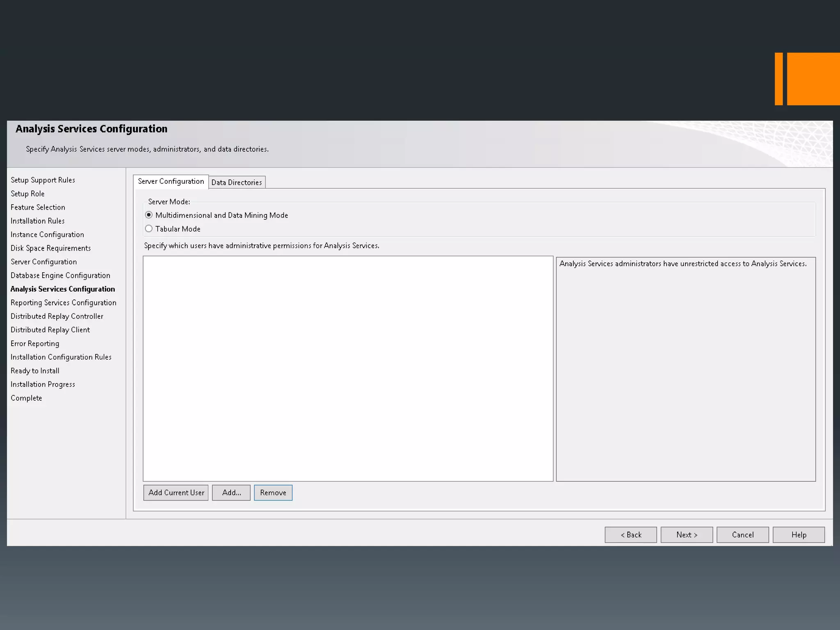Image resolution: width=840 pixels, height=630 pixels.
Task: Select Database Engine Configuration step
Action: 60,275
